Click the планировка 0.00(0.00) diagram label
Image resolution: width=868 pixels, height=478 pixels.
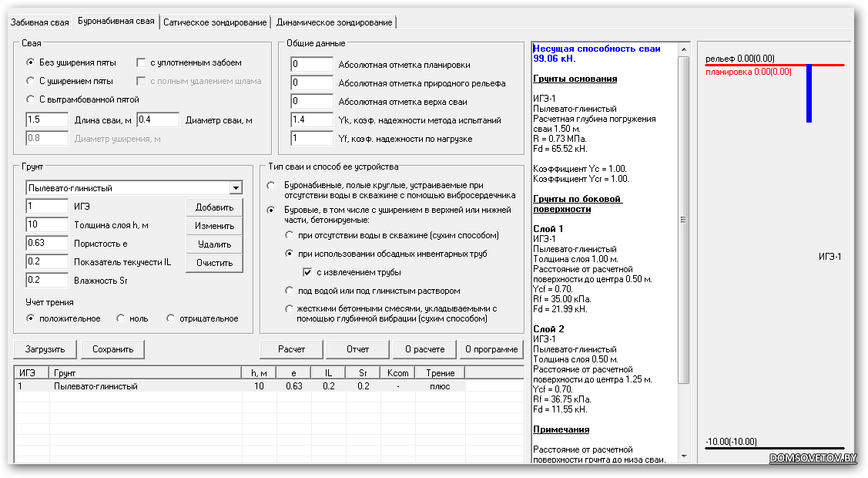coord(749,72)
